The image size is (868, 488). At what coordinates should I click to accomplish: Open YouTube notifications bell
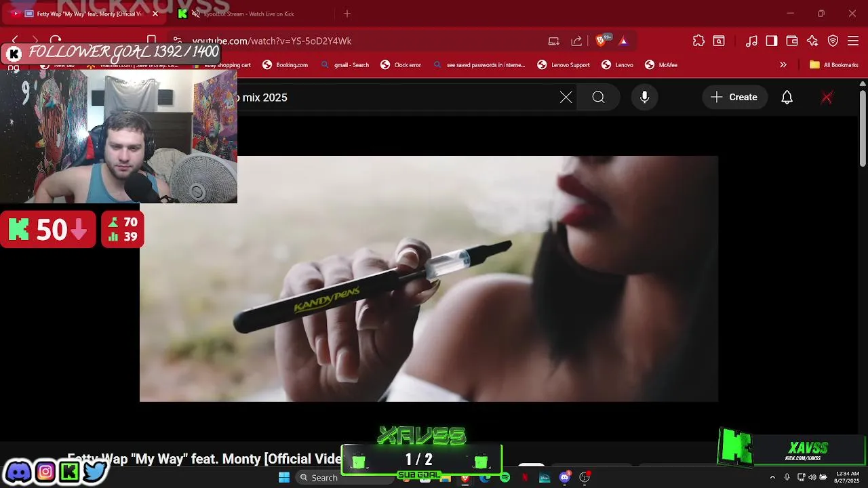tap(787, 98)
